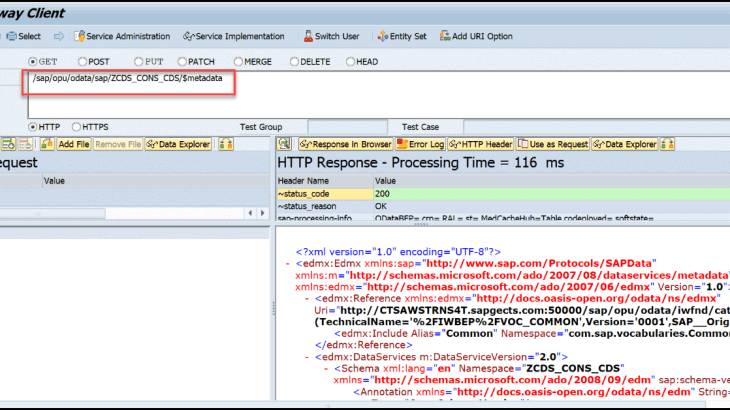Screen dimensions: 730x410
Task: Click into the request URI field
Action: (379, 94)
